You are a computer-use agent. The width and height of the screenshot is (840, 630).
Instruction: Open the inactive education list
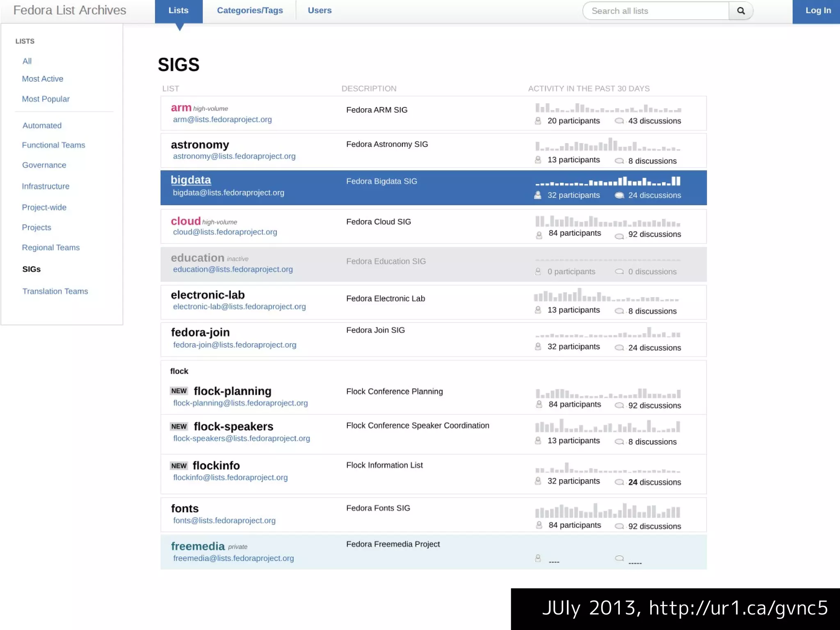pyautogui.click(x=197, y=258)
